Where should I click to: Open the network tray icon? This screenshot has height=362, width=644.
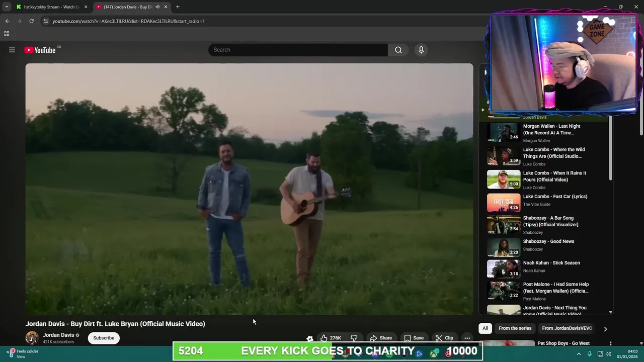(x=600, y=354)
